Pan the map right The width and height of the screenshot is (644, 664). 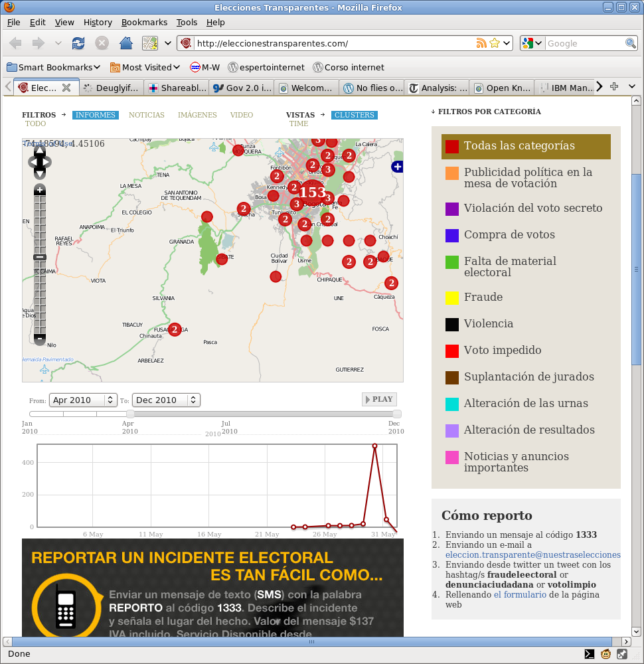point(46,162)
